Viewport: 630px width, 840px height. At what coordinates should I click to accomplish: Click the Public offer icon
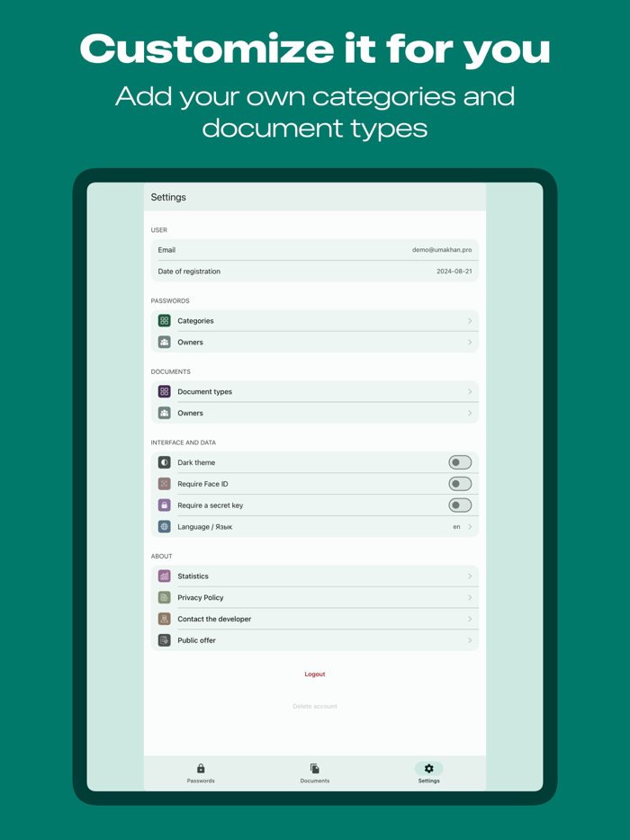pos(164,640)
